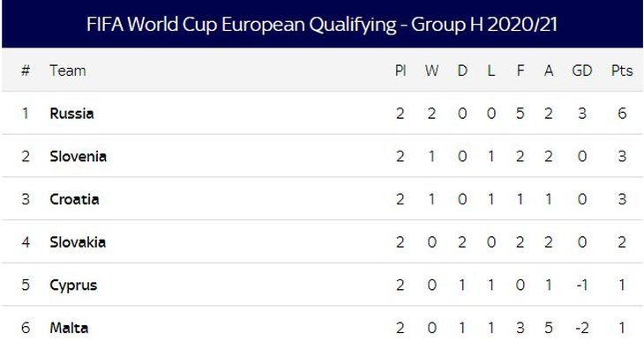
Task: Click the # position column header
Action: 25,70
